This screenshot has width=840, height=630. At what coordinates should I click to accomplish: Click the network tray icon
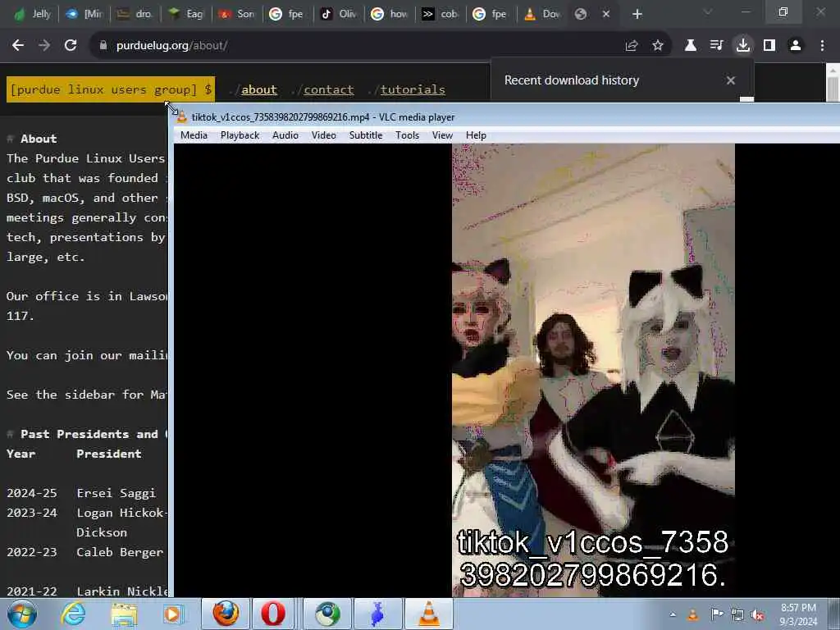point(737,615)
